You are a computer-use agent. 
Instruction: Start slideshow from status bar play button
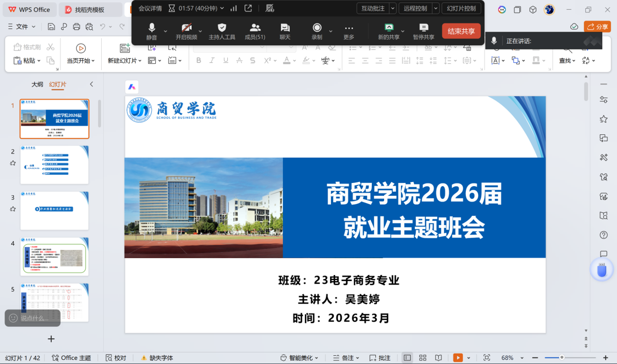458,358
